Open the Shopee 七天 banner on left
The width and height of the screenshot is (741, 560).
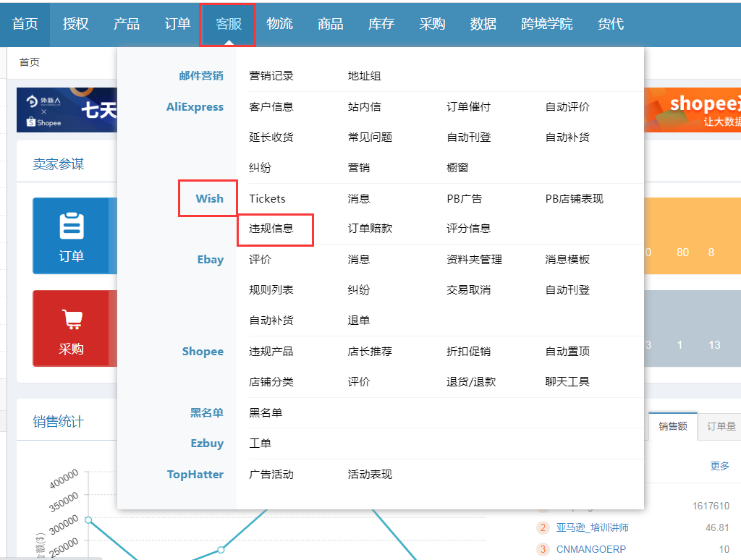click(67, 110)
